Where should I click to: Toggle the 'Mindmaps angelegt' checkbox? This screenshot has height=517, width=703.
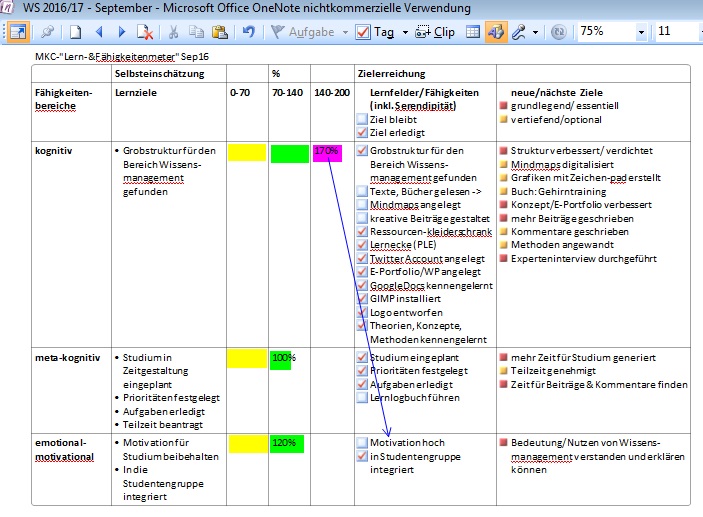tap(362, 205)
